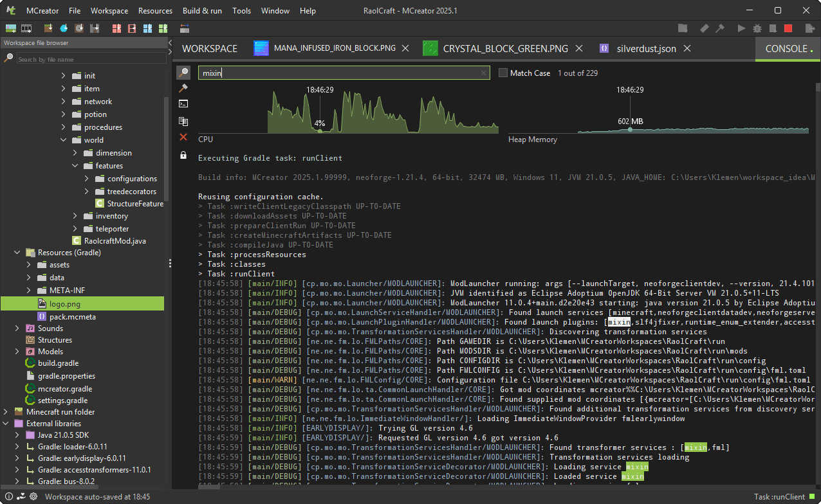Run the client with play icon
The height and width of the screenshot is (504, 821).
click(x=742, y=28)
